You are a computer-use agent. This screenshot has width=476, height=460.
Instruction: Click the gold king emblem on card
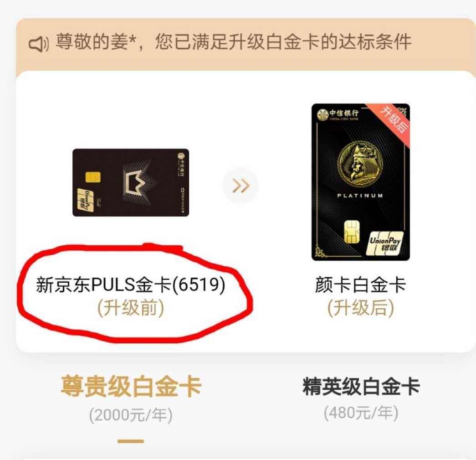[x=360, y=164]
